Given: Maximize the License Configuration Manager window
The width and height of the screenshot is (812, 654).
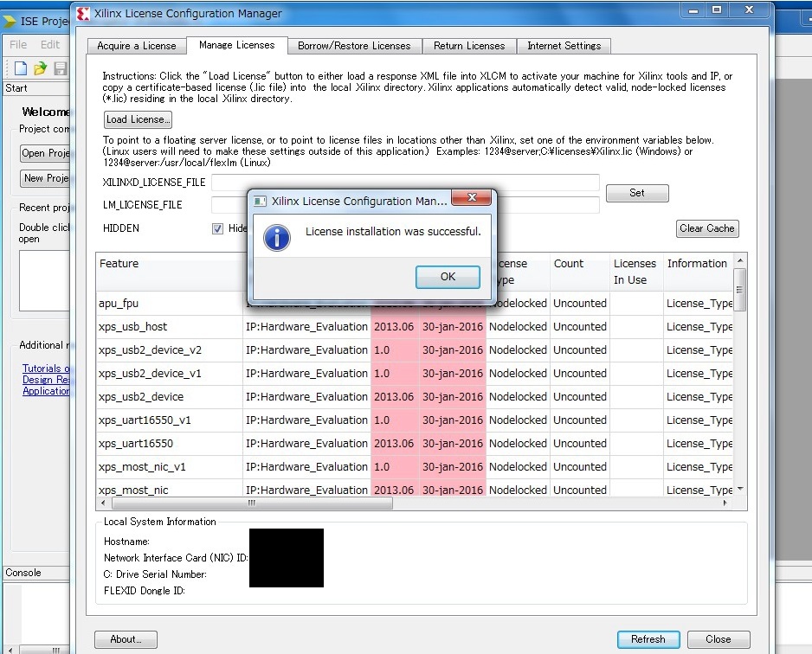Looking at the screenshot, I should point(717,10).
